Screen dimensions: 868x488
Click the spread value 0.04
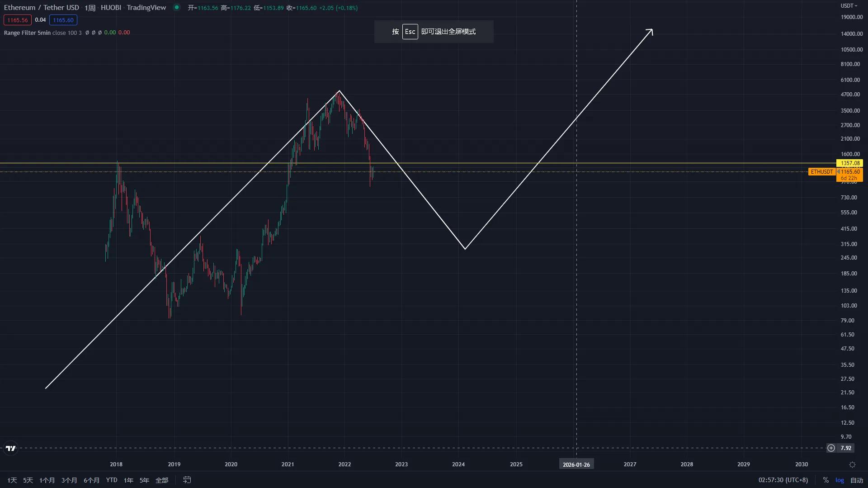(x=40, y=20)
